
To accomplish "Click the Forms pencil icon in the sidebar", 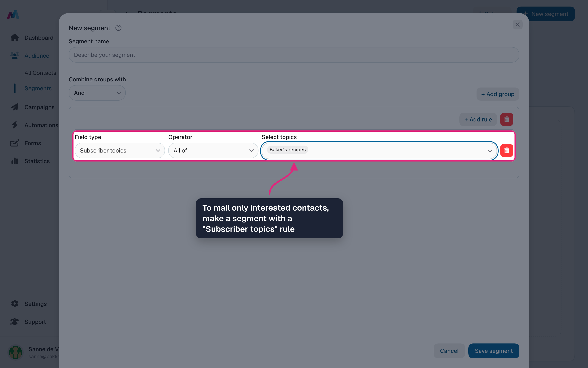I will point(14,143).
